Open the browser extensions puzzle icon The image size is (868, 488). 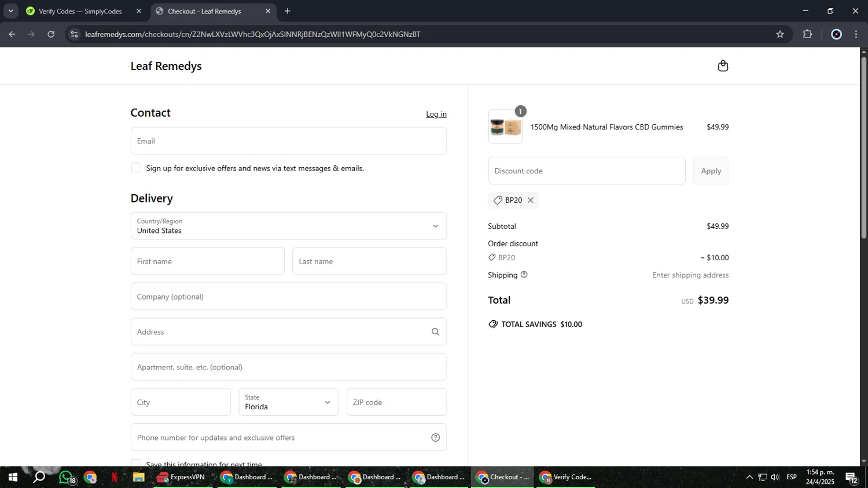tap(807, 34)
